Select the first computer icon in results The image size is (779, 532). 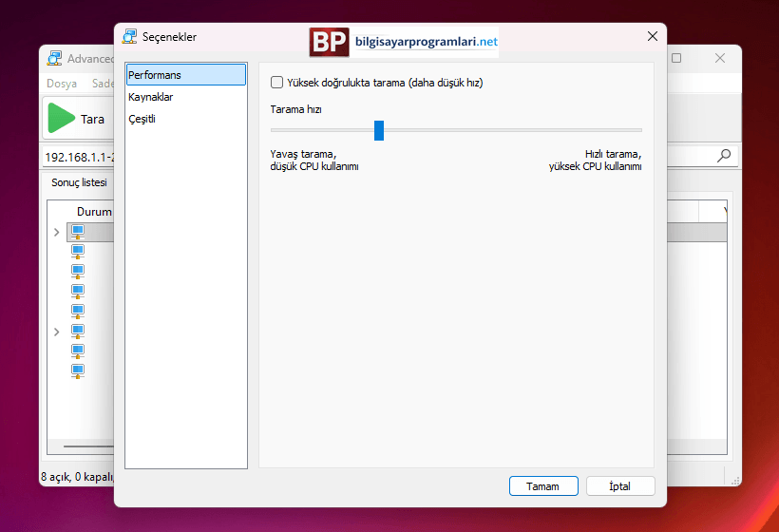click(78, 232)
